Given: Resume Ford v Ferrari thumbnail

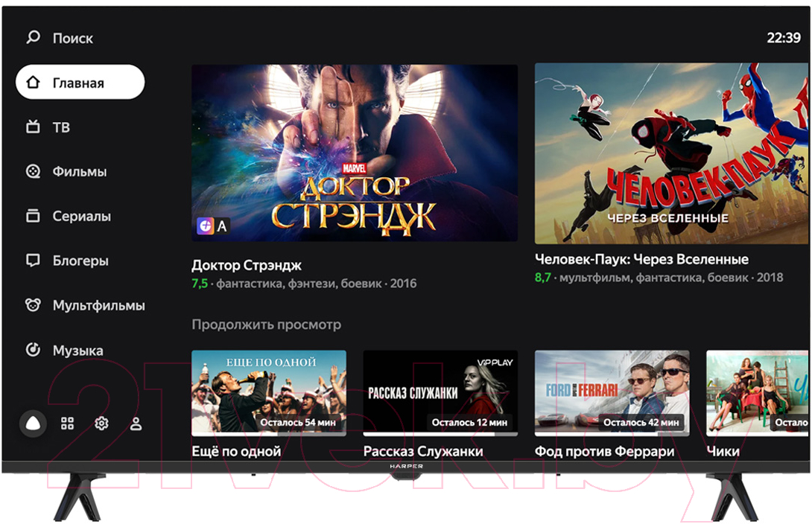Looking at the screenshot, I should click(x=612, y=393).
